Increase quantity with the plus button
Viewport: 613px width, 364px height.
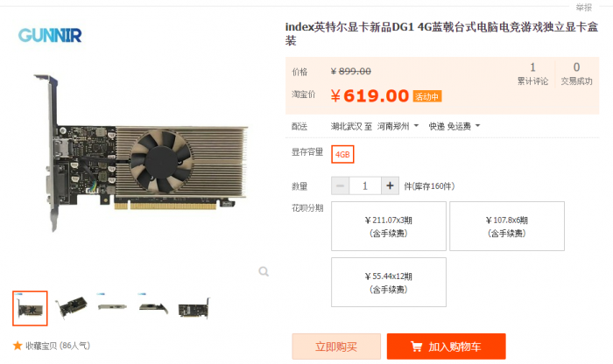[390, 185]
